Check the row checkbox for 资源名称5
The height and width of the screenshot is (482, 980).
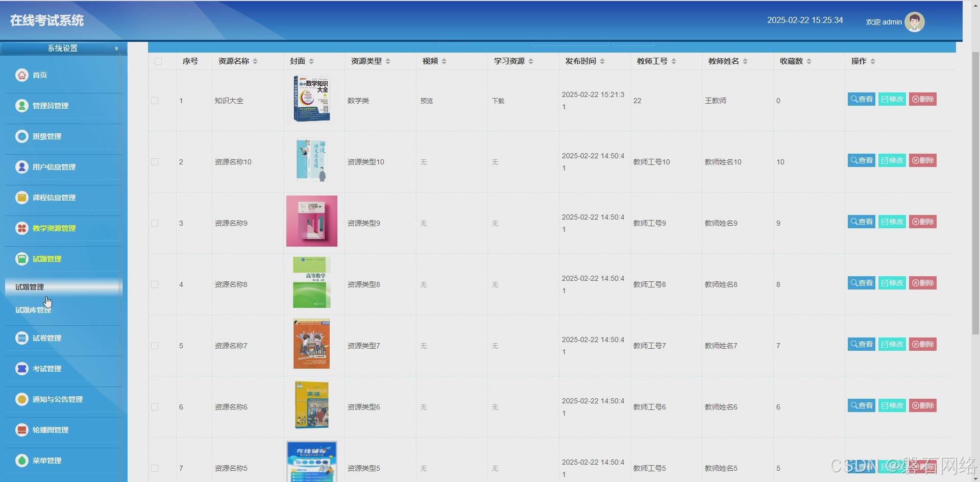click(155, 468)
